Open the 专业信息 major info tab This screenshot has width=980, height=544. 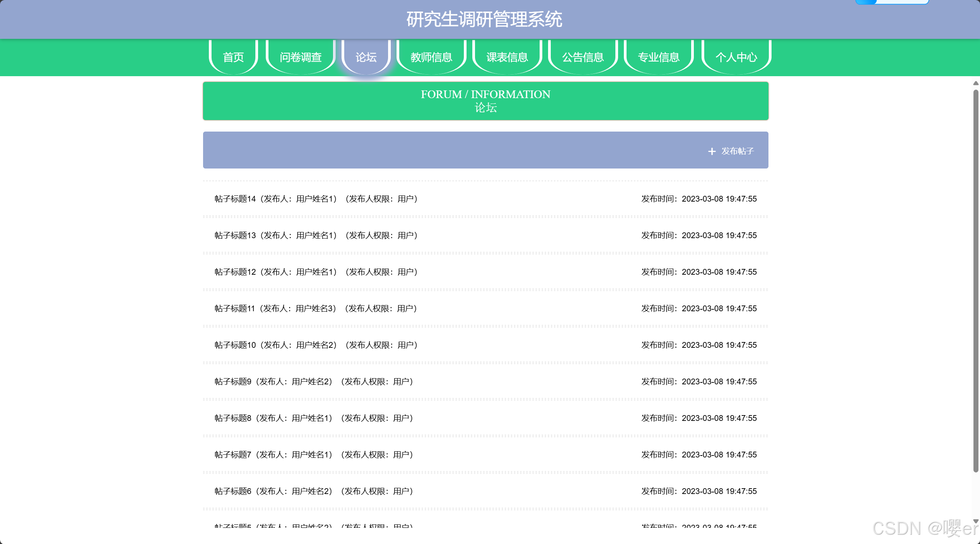point(658,57)
